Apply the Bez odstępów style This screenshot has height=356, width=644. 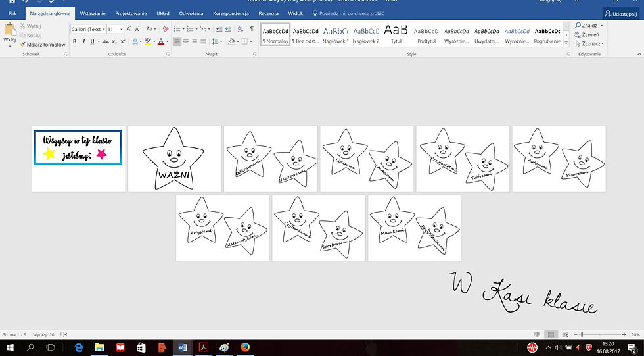pyautogui.click(x=306, y=34)
